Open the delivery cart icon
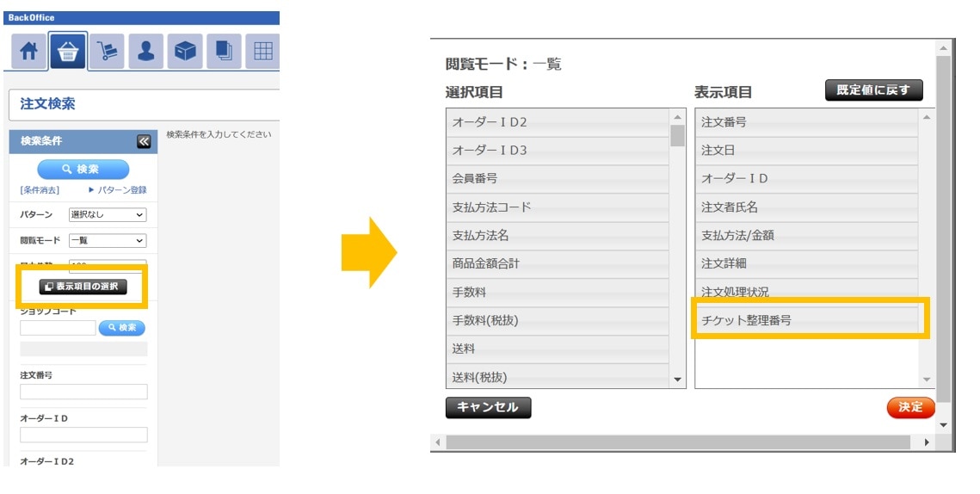Image resolution: width=980 pixels, height=494 pixels. pos(107,51)
